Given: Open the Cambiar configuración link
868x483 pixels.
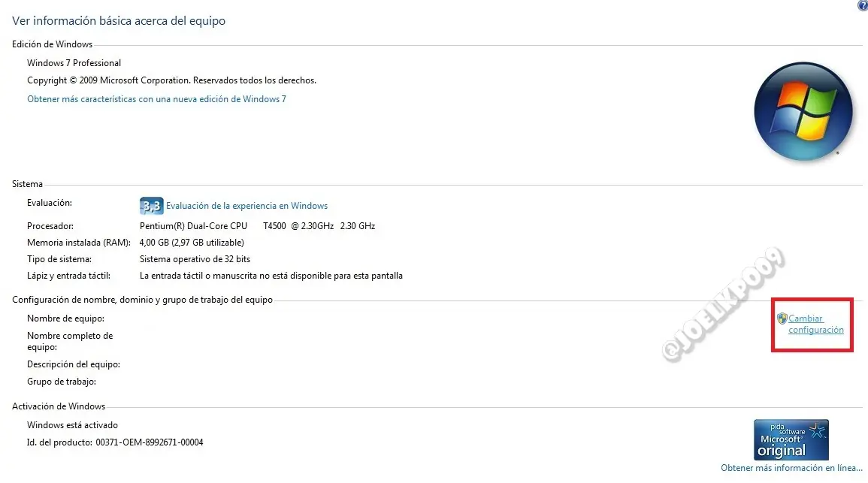Looking at the screenshot, I should (816, 325).
